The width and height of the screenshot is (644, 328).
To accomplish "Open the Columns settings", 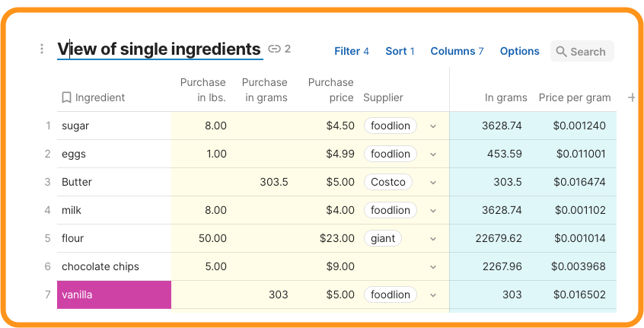I will (457, 51).
